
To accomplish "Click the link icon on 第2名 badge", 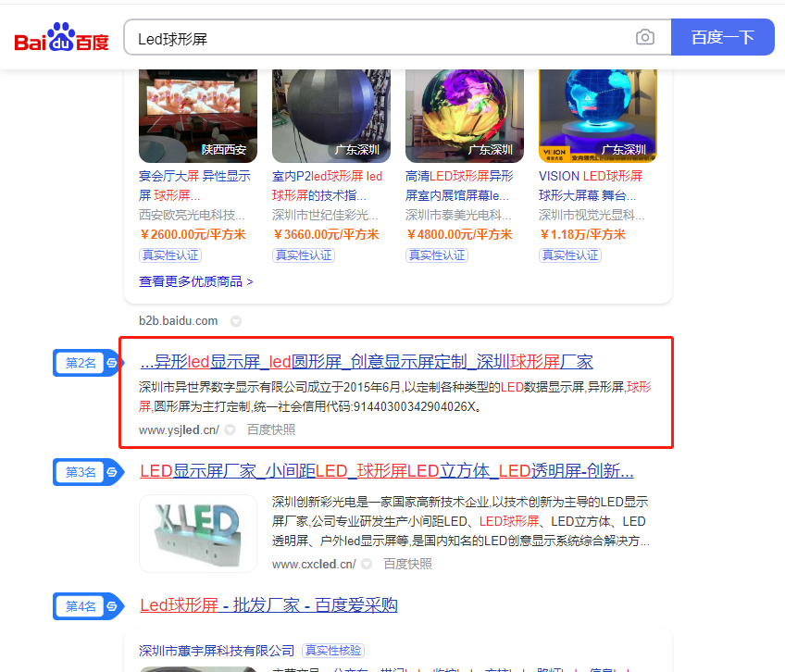I will [x=112, y=363].
